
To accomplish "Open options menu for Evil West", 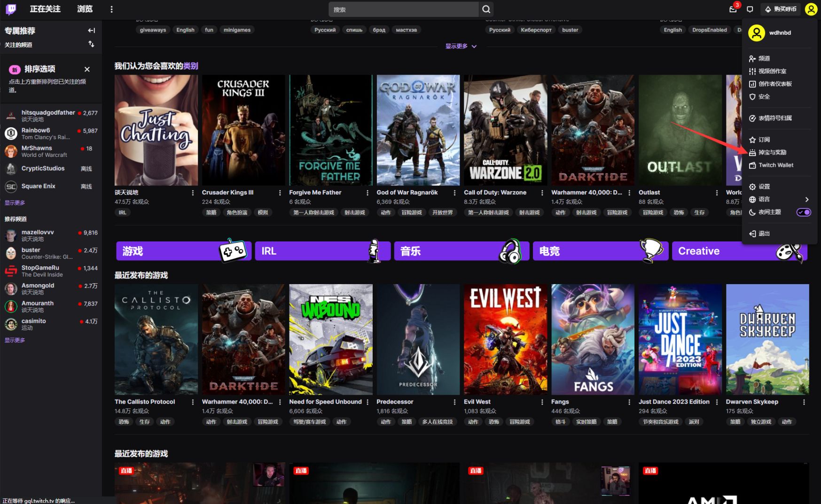I will [x=542, y=402].
